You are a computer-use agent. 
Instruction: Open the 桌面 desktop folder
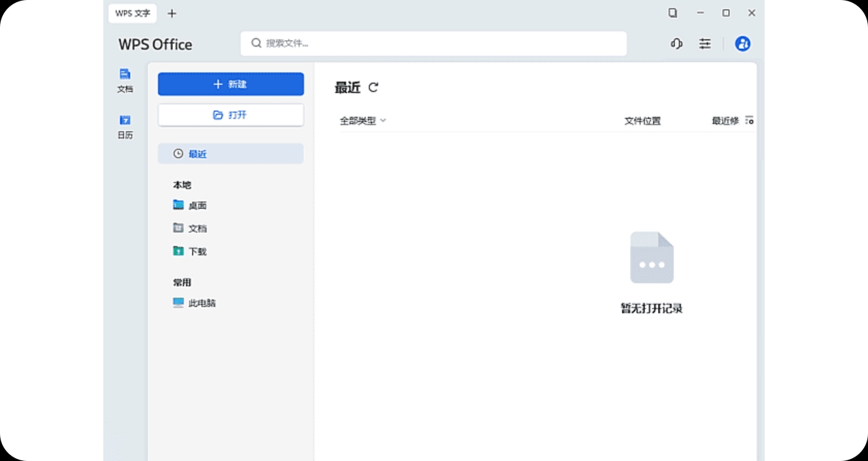(x=196, y=205)
